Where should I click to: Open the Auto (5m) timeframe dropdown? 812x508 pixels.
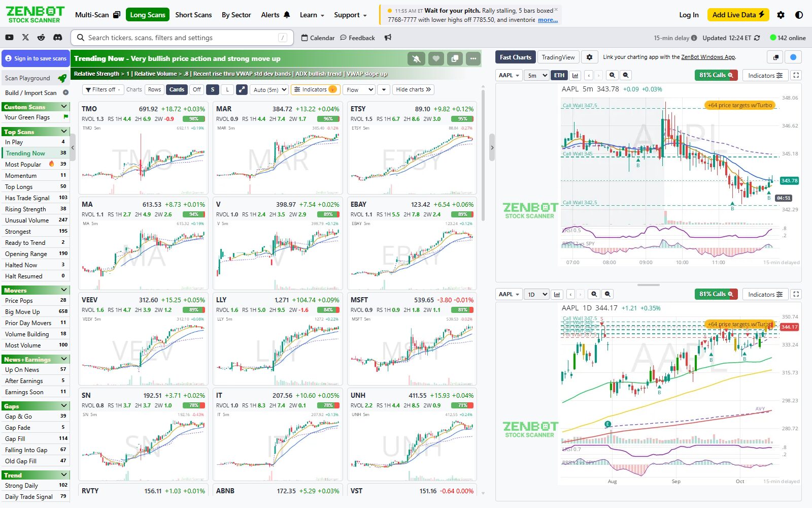[269, 89]
